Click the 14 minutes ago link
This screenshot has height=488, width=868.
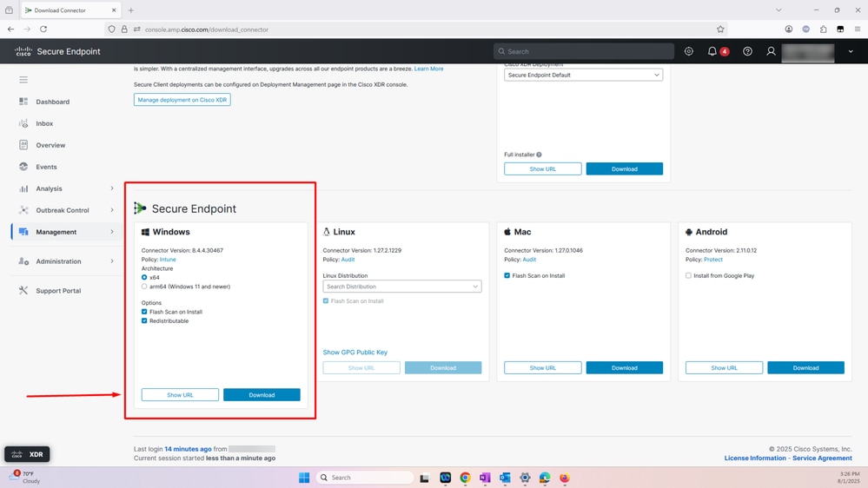[188, 449]
